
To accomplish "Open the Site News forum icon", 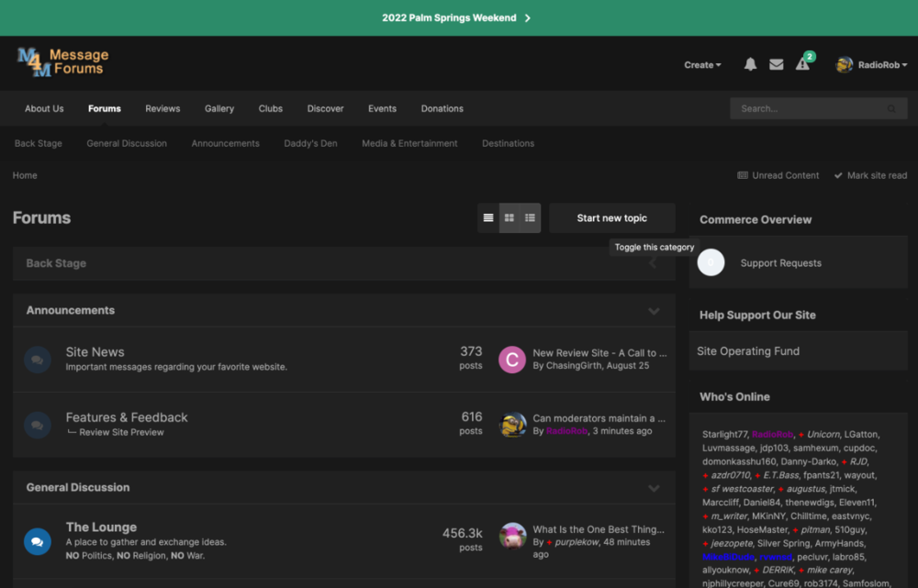I will (37, 360).
